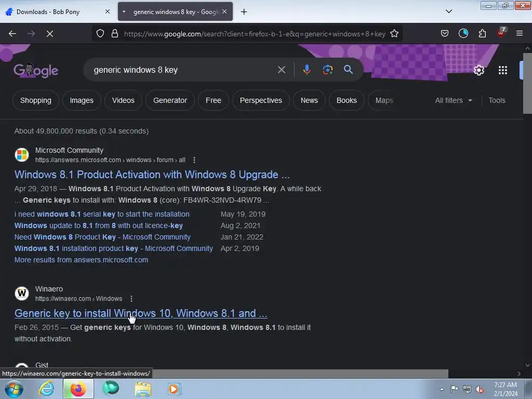Open options dots for Winaero result
Image resolution: width=532 pixels, height=399 pixels.
[x=131, y=299]
